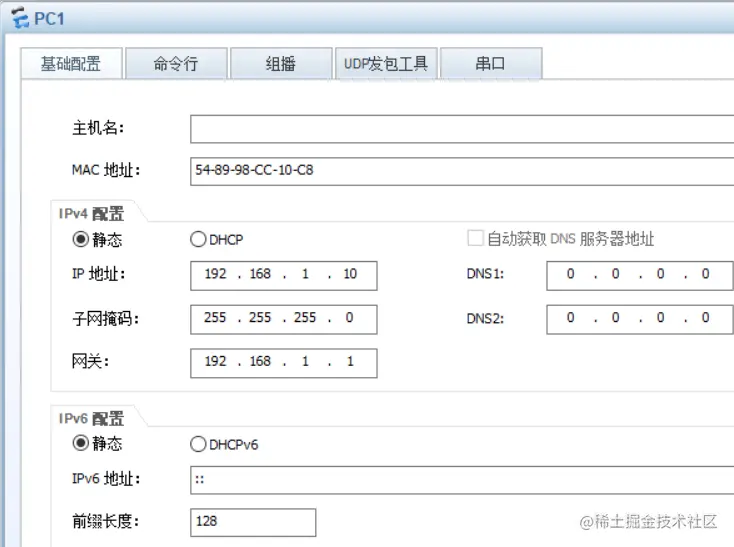Click the PC1 window title icon
The height and width of the screenshot is (547, 734).
pyautogui.click(x=19, y=18)
